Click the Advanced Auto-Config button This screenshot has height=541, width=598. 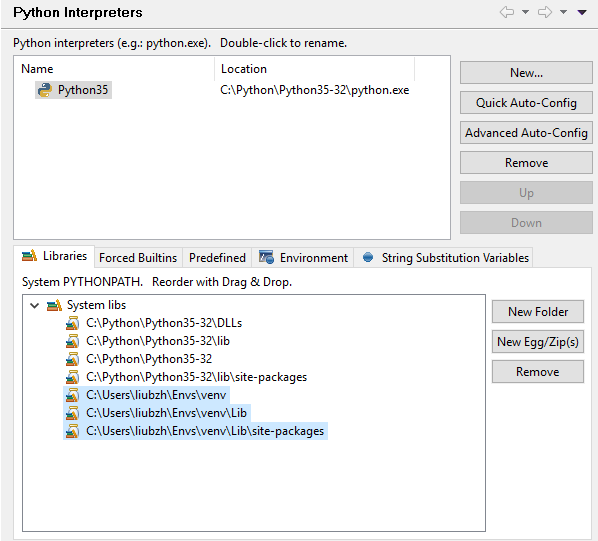526,133
